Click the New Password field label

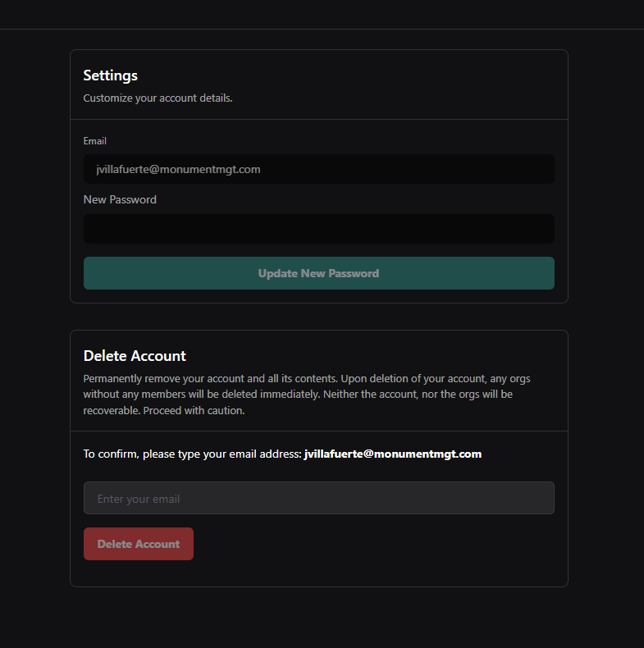tap(120, 199)
